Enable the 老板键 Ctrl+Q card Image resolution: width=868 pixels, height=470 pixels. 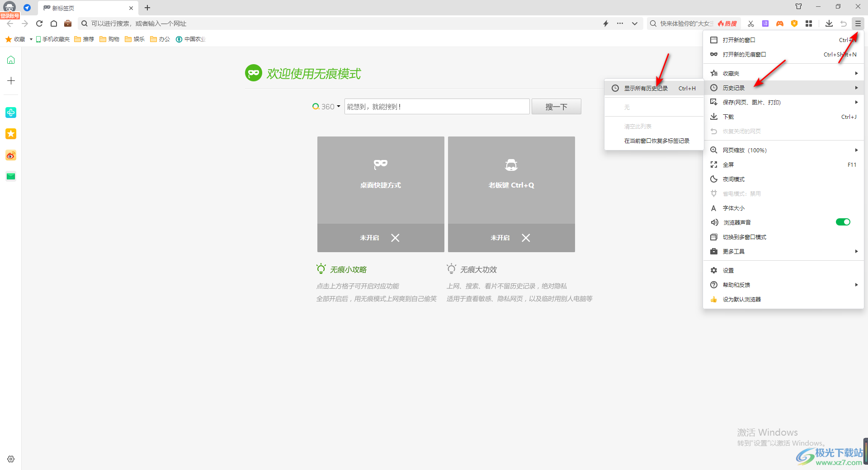511,194
